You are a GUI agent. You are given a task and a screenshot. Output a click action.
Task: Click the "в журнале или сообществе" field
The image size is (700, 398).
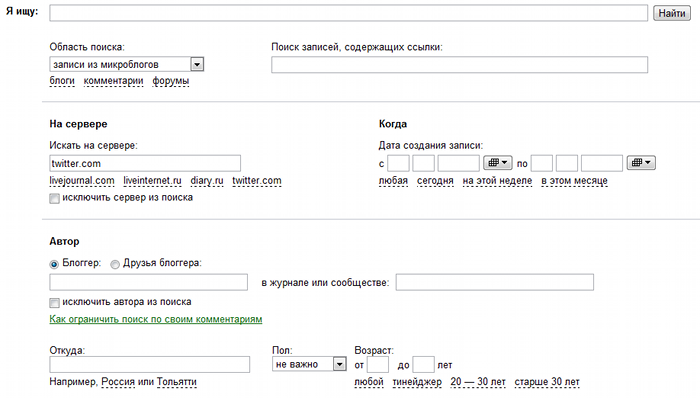495,282
